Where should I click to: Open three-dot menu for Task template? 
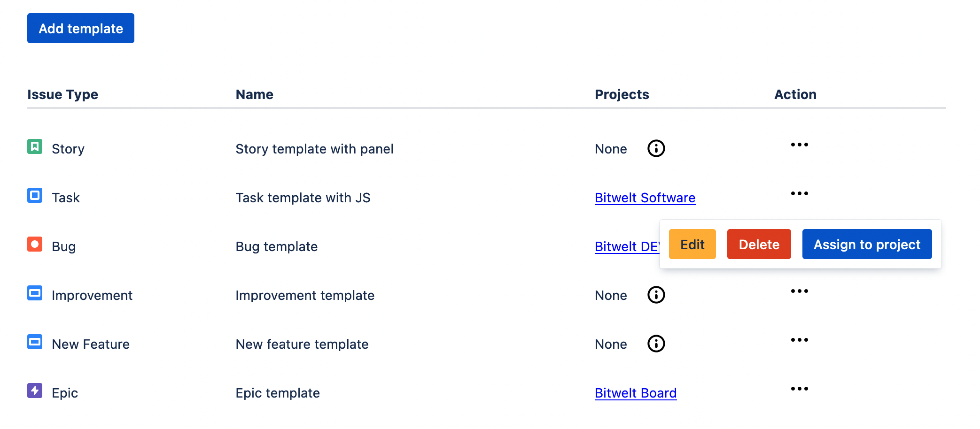coord(799,194)
